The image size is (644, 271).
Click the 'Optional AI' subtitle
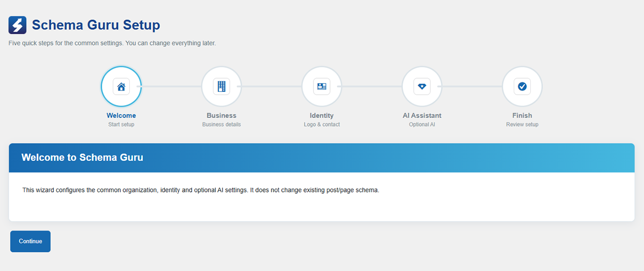(422, 125)
